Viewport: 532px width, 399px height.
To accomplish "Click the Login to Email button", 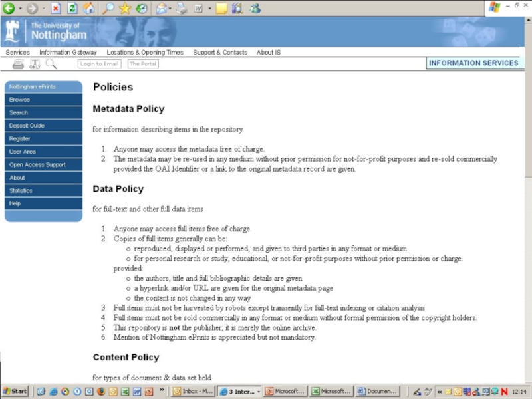I will 99,63.
